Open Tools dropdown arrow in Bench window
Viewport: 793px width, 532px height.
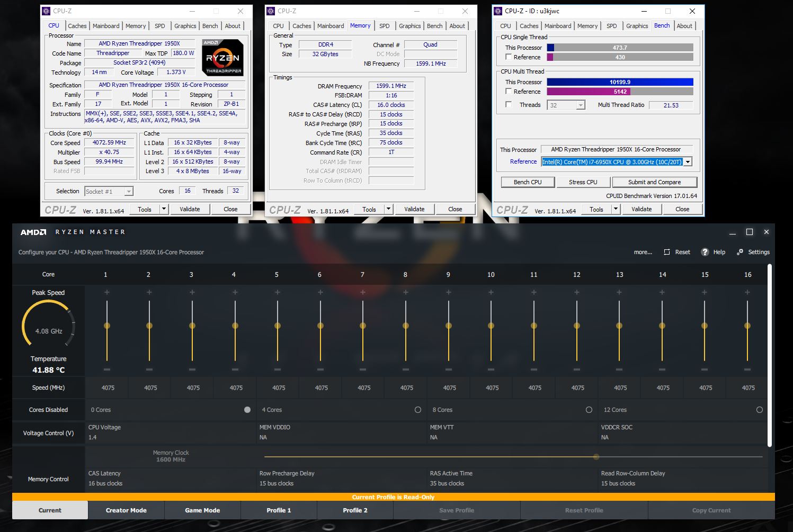pyautogui.click(x=616, y=209)
